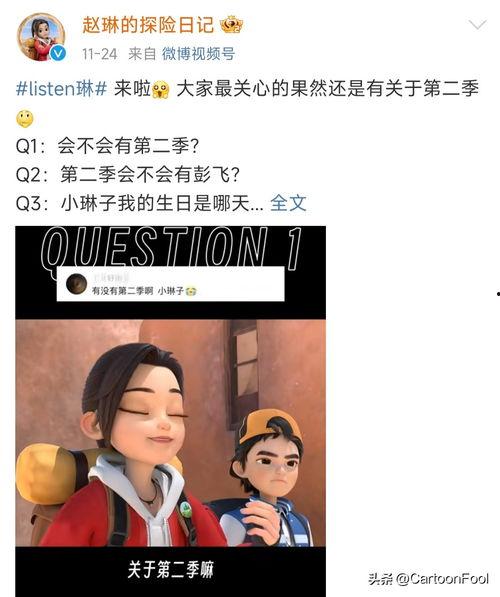The image size is (500, 597).
Task: Tap the golden crown membership badge
Action: 232,25
